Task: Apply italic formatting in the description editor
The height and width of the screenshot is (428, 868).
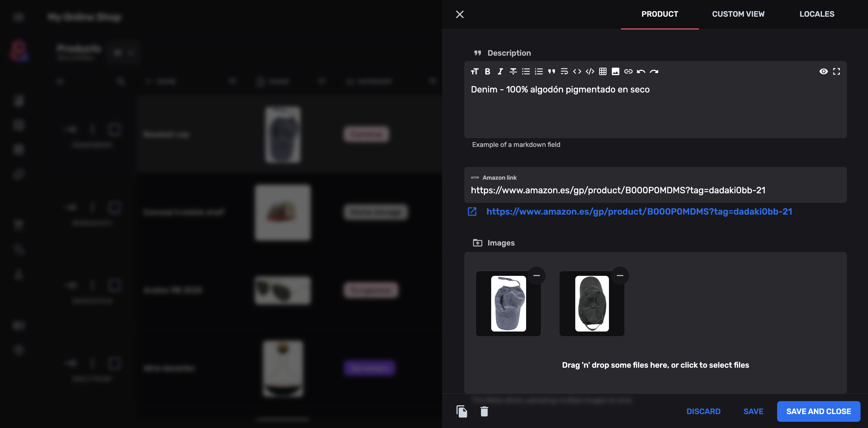Action: [500, 71]
